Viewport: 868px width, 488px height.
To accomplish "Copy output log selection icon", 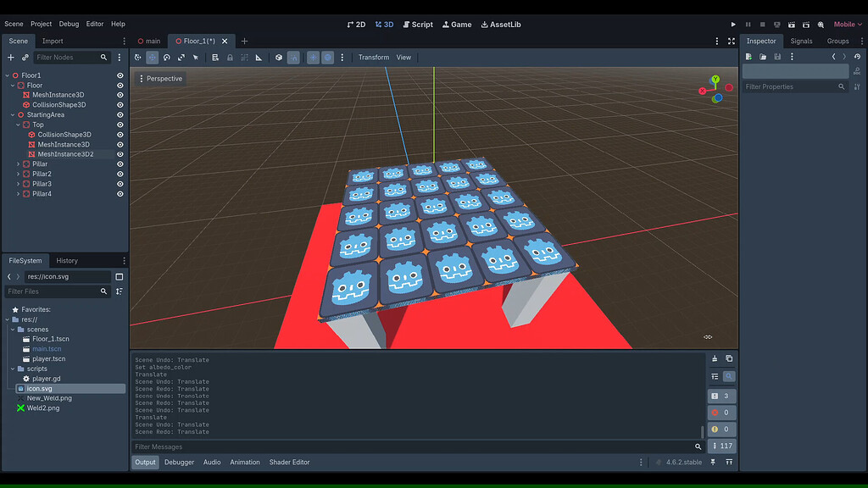I will point(729,358).
